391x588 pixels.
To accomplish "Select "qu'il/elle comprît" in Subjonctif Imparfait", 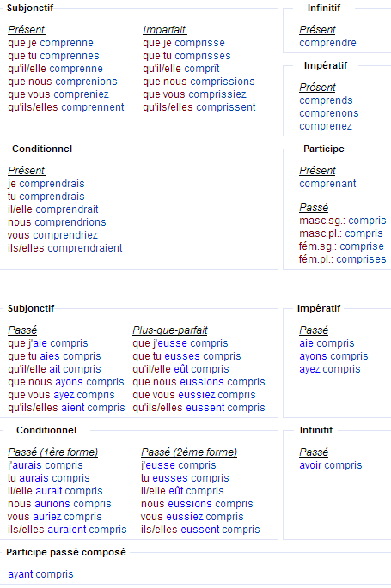I will [x=180, y=69].
